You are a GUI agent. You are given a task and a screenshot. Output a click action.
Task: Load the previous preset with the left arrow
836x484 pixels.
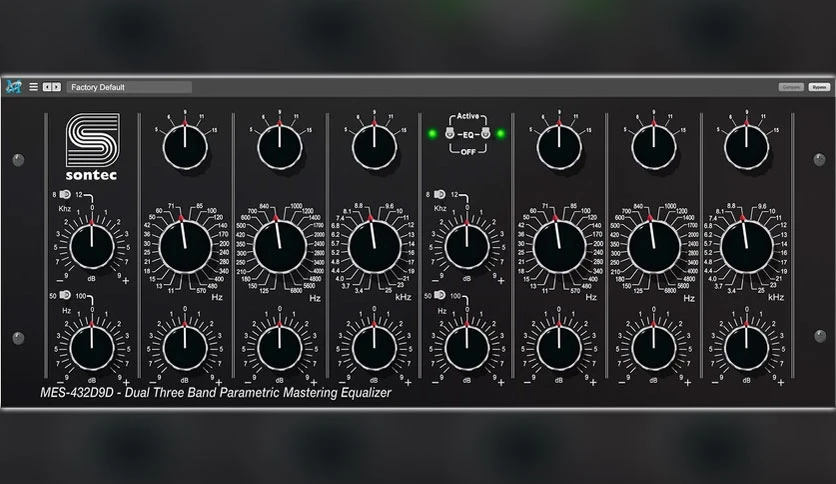(47, 87)
